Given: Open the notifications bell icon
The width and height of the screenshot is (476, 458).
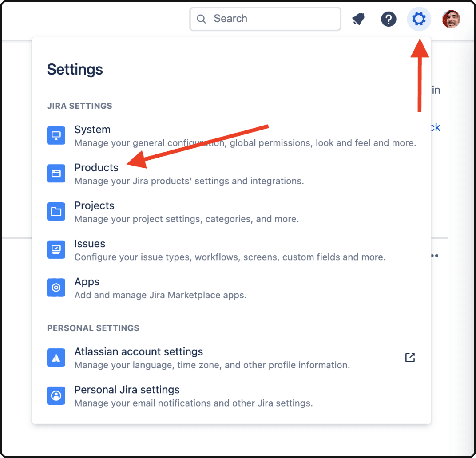Looking at the screenshot, I should (358, 19).
